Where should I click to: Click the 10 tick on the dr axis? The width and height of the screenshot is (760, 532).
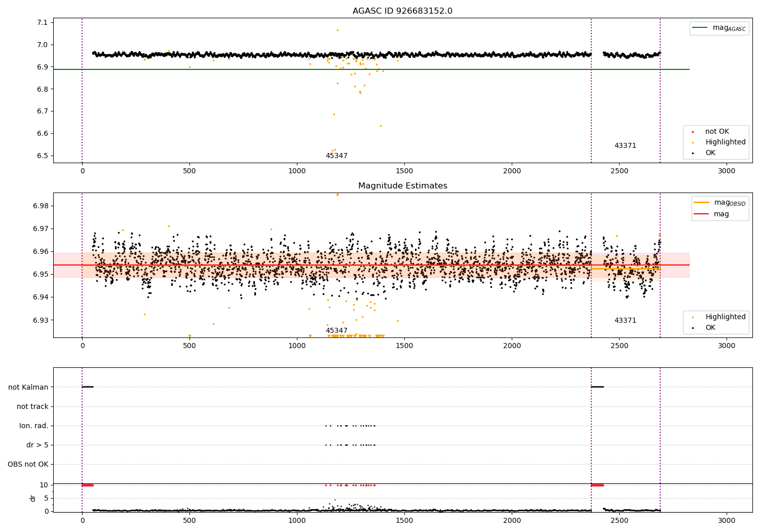(x=44, y=485)
